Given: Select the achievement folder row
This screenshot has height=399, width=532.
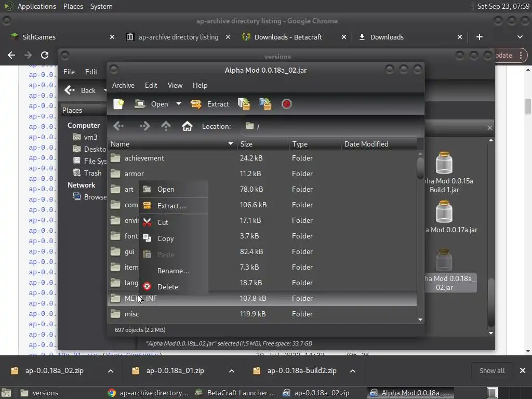Looking at the screenshot, I should (262, 158).
